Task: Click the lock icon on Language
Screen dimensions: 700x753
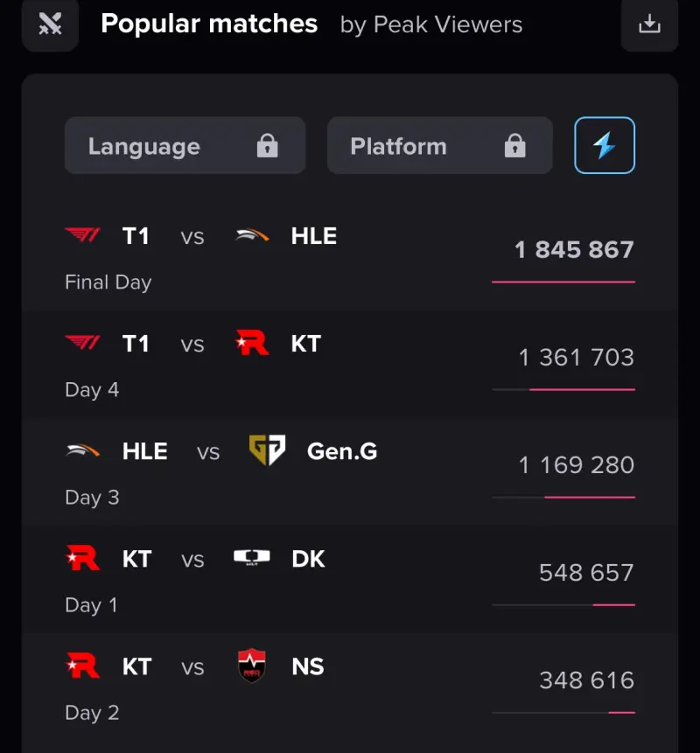Action: point(267,145)
